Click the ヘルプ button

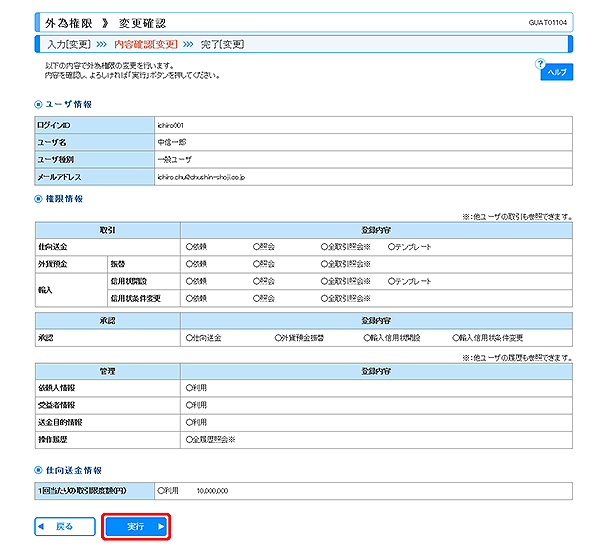tap(557, 72)
